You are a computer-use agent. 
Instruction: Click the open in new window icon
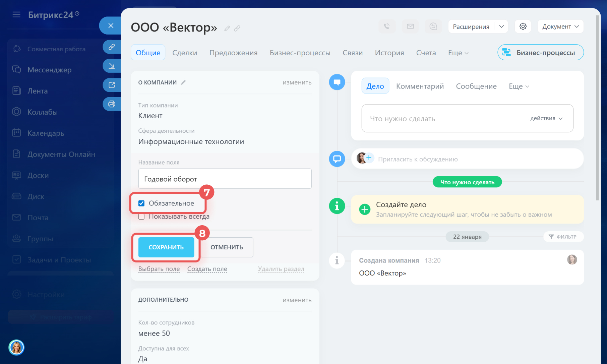tap(112, 85)
